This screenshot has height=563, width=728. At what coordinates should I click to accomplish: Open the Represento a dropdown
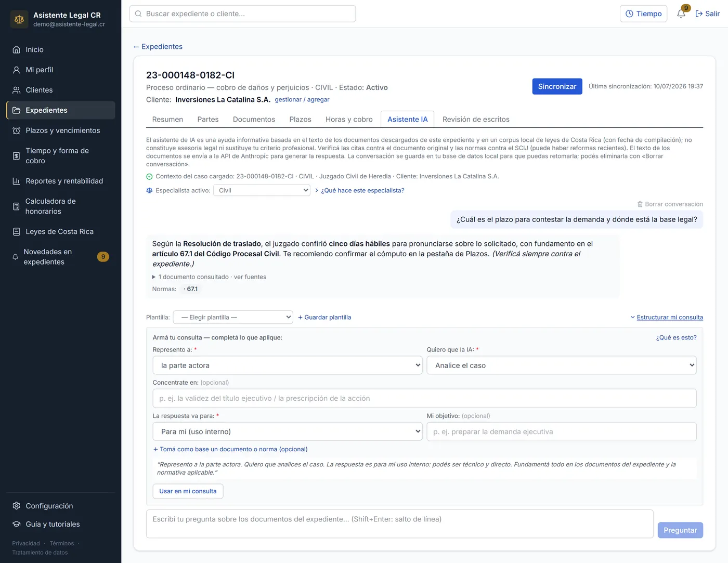pos(288,365)
